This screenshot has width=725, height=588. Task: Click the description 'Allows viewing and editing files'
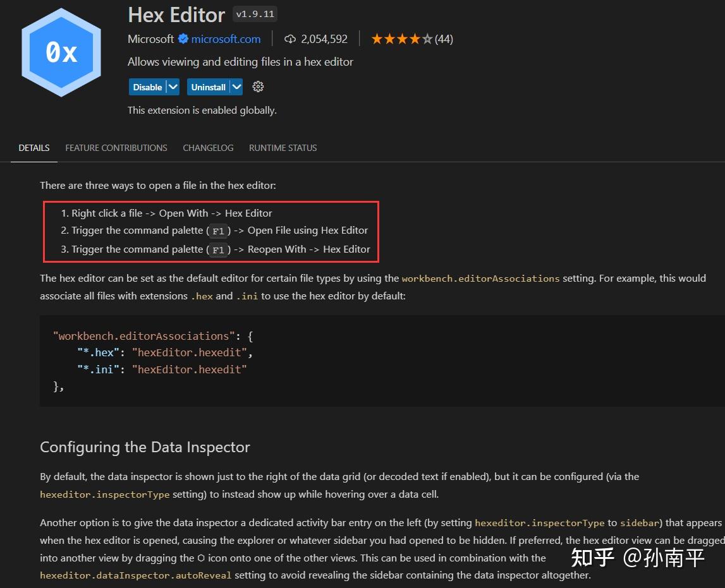(x=240, y=62)
